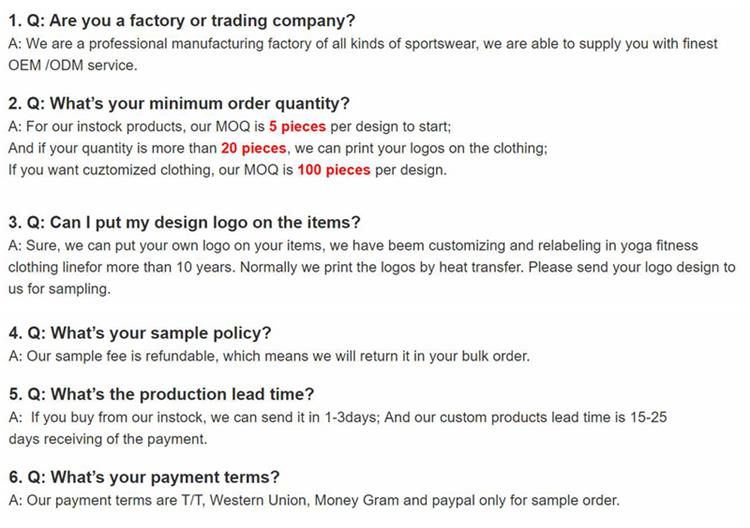Click the refundable sample fee answer

268,355
